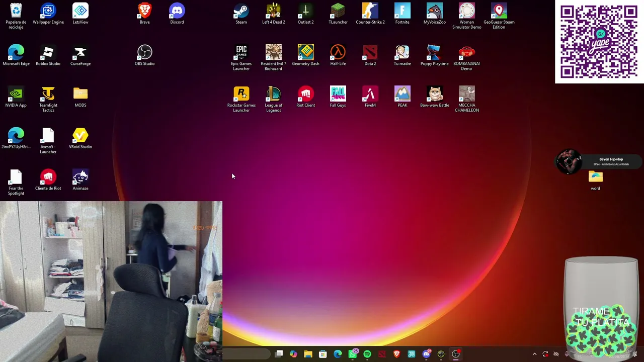Select the Discord desktop shortcut

pyautogui.click(x=177, y=14)
